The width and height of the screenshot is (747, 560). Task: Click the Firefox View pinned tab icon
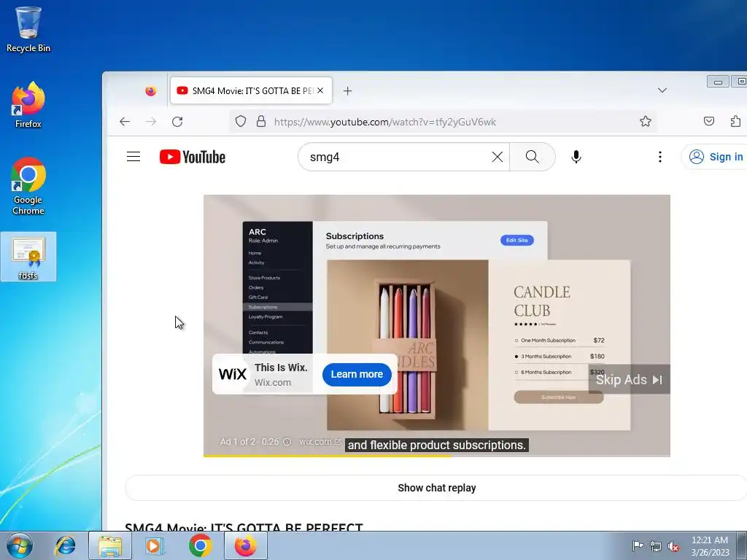[x=150, y=90]
